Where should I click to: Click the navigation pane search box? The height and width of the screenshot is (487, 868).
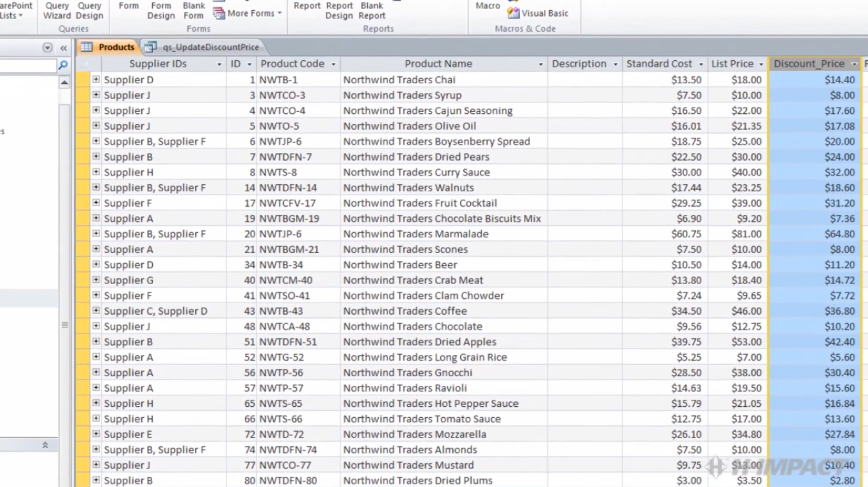[x=28, y=65]
